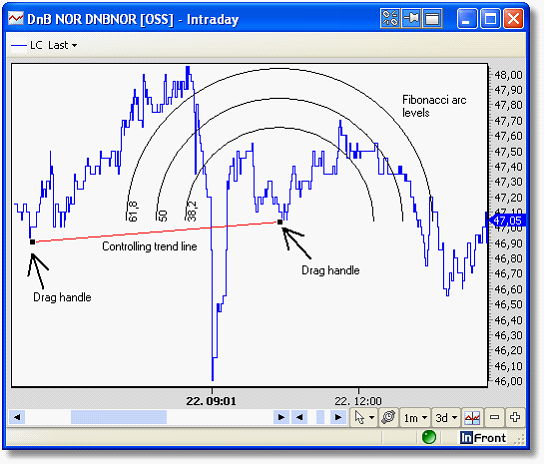The width and height of the screenshot is (545, 465).
Task: Open the cursor pointer tool dropdown
Action: tap(372, 417)
